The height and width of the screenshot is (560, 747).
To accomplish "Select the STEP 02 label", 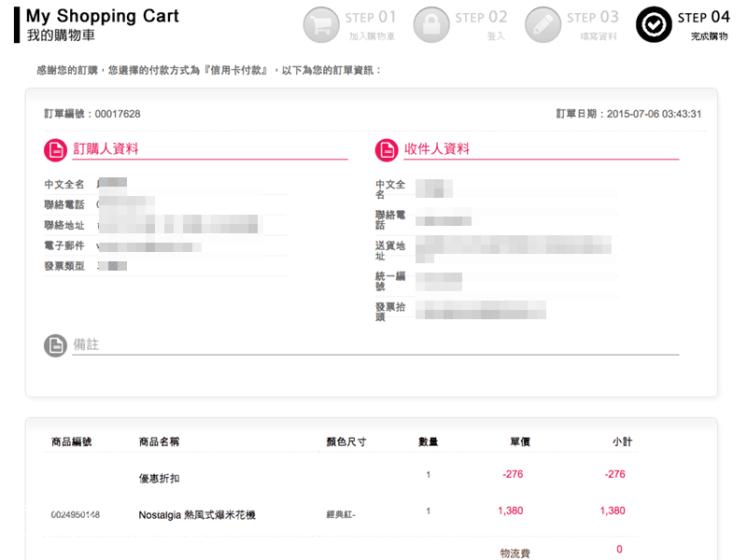I will [481, 18].
